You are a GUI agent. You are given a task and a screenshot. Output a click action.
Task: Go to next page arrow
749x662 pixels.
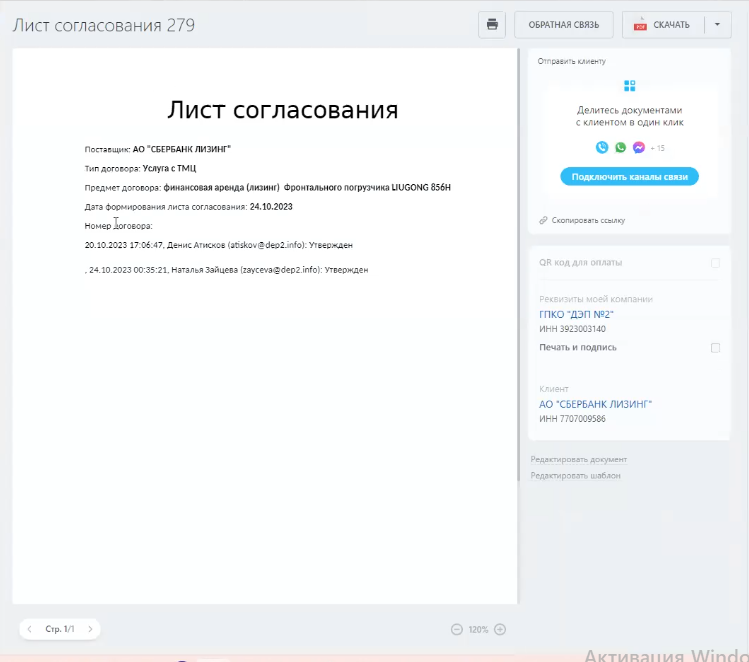point(90,629)
